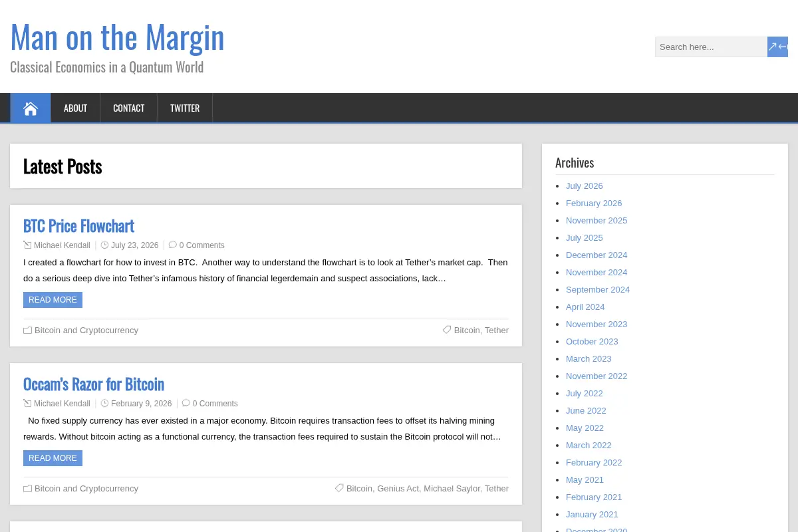Open the Twitter menu item
Screen dimensions: 798x532
[x=185, y=108]
